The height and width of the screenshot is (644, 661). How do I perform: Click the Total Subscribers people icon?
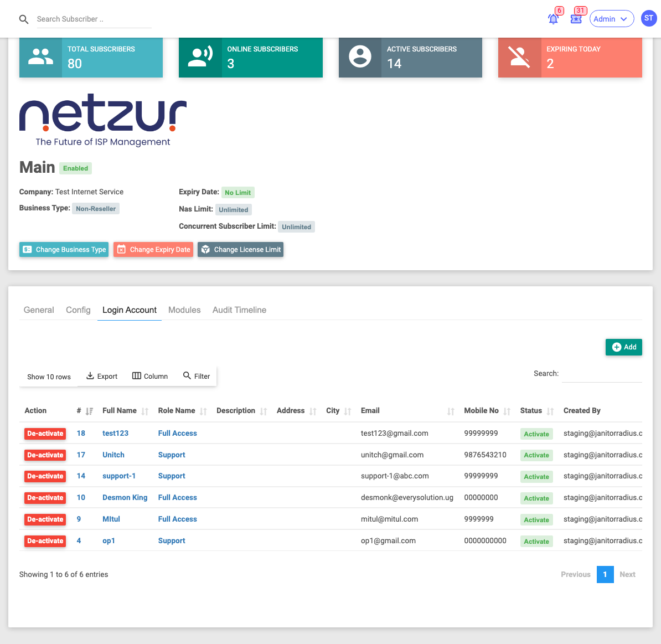[x=40, y=57]
